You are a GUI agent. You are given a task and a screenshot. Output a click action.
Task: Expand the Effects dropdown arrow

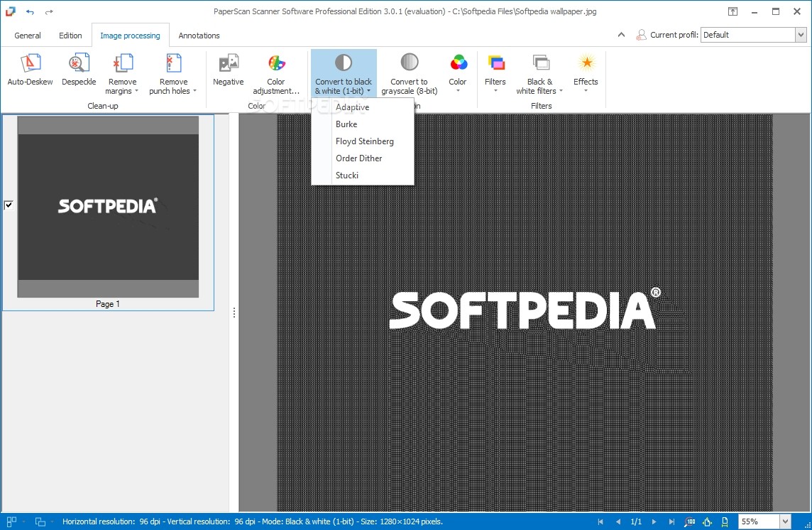[586, 91]
